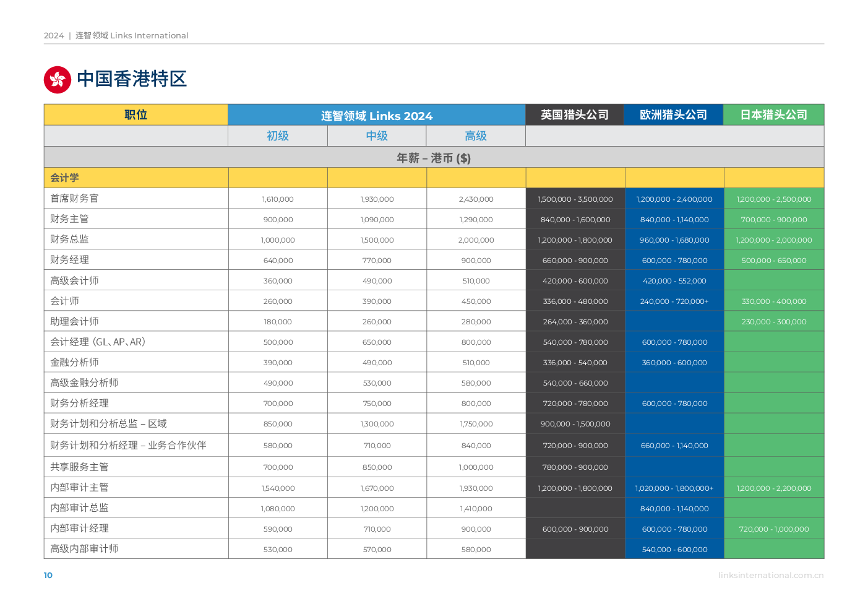This screenshot has width=868, height=614.
Task: Click the 720,000 - 1,000,000 Japan range
Action: pos(774,529)
